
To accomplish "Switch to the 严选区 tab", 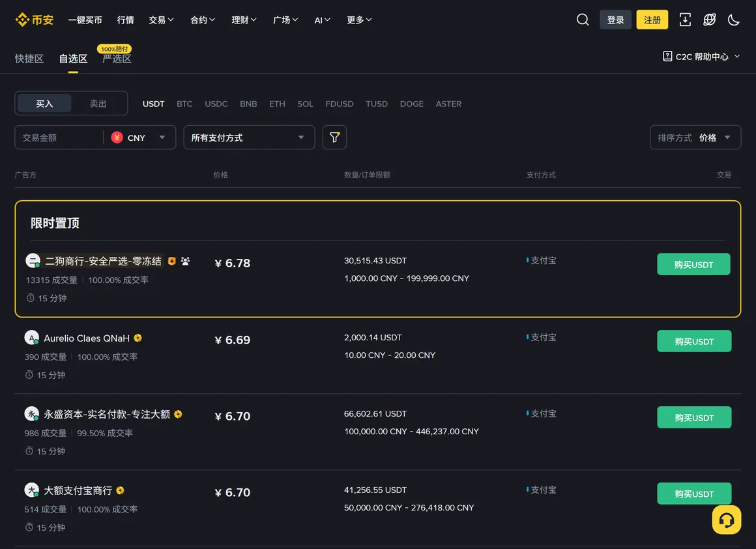I will [117, 59].
